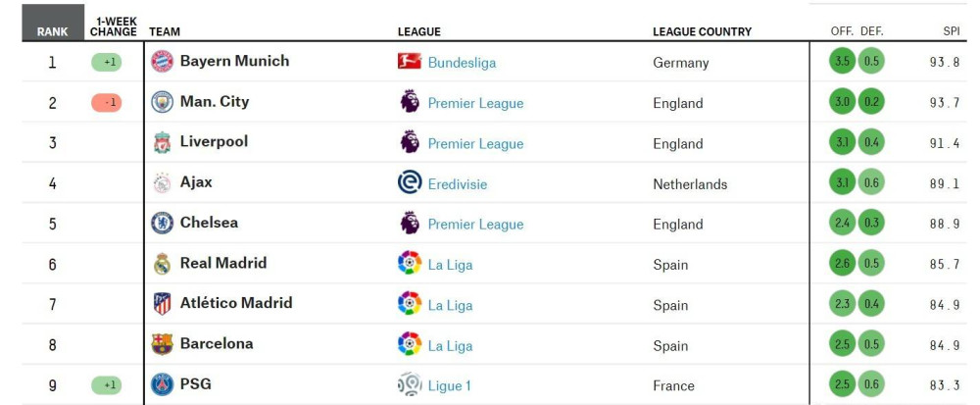Click the Eredivisie logo icon

click(410, 182)
